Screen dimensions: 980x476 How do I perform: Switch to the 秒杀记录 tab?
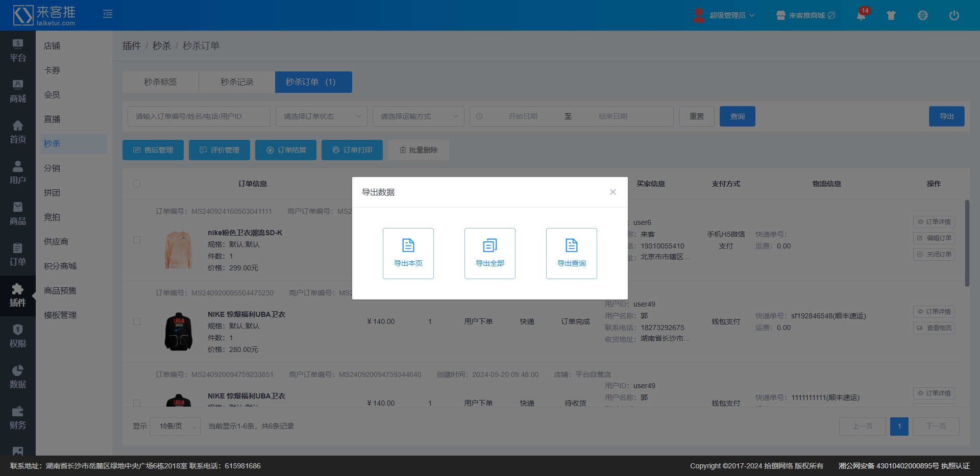point(237,82)
